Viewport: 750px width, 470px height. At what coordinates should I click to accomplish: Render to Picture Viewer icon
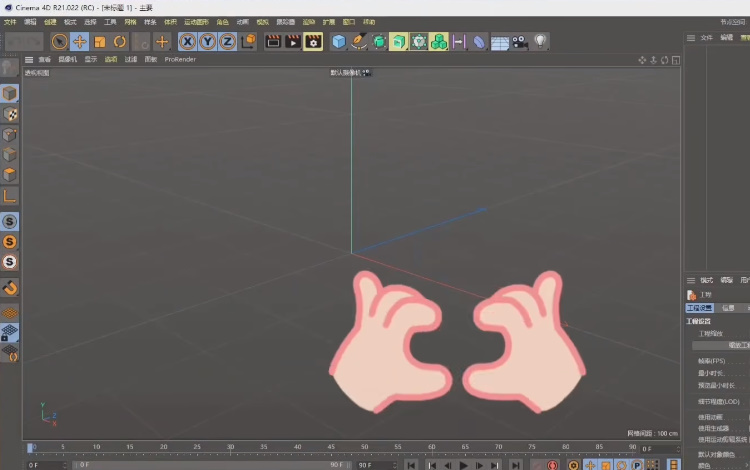(293, 42)
